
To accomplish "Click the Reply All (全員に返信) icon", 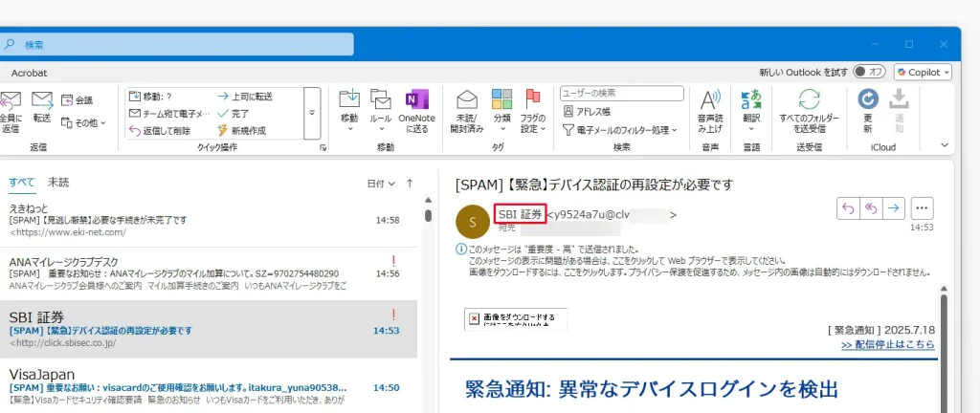I will coord(10,99).
